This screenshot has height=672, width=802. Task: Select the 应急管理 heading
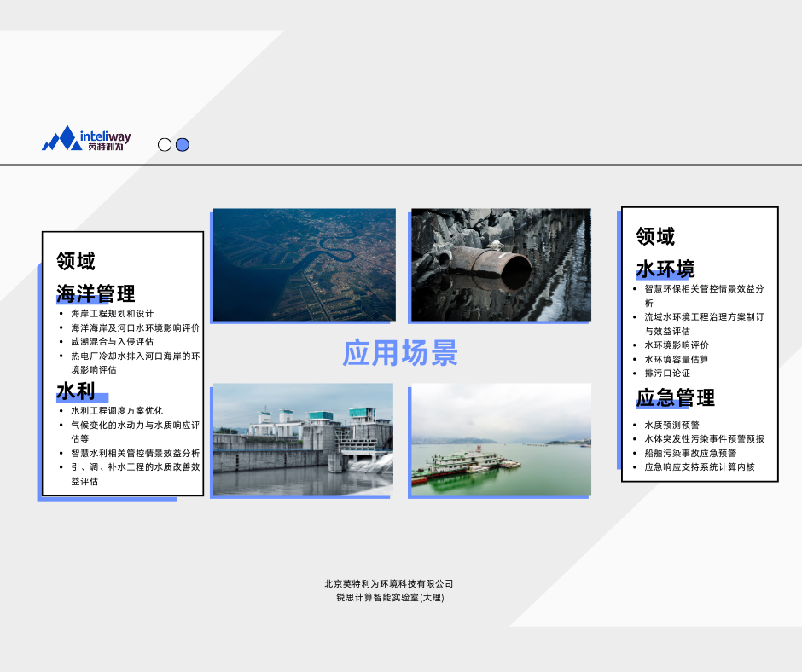click(675, 397)
